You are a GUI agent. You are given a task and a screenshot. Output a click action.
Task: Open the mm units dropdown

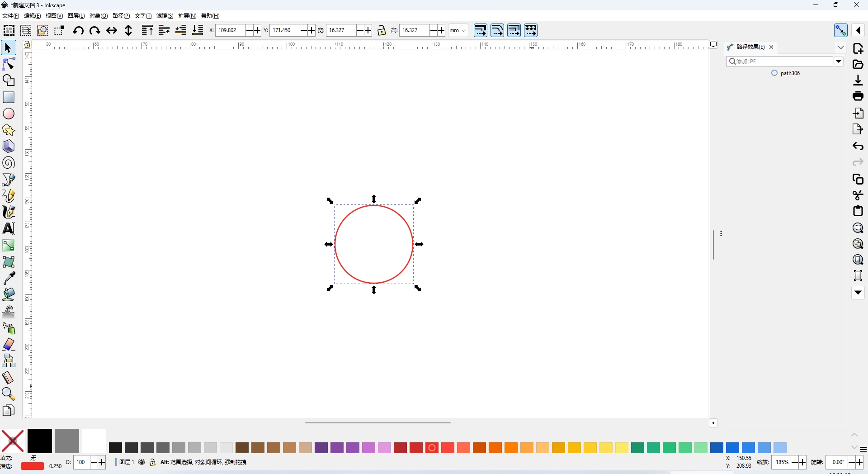tap(458, 30)
